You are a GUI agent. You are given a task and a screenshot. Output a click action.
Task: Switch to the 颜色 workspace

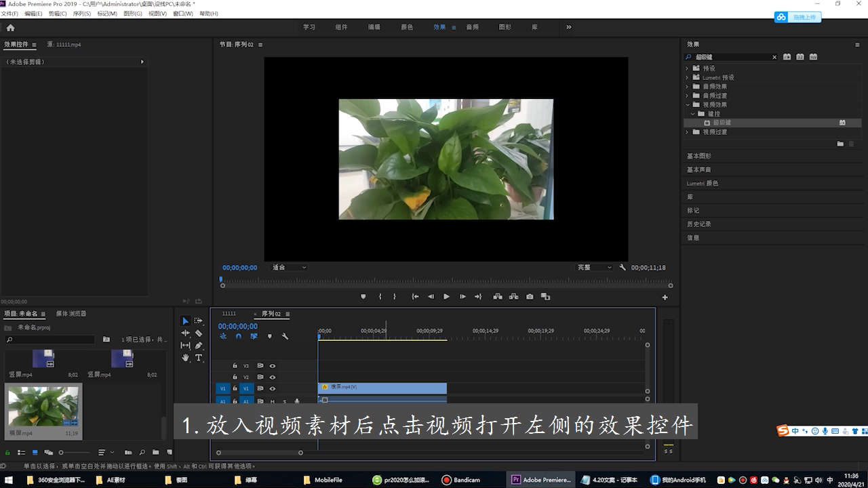click(x=407, y=27)
